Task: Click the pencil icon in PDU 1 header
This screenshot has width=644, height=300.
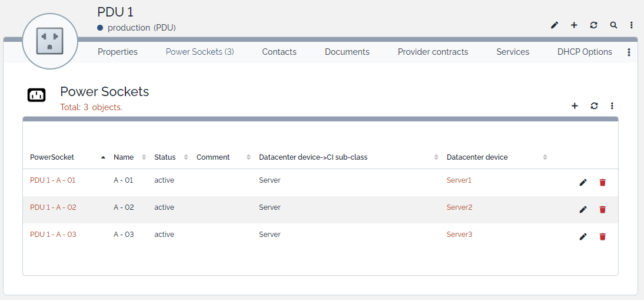Action: (x=555, y=25)
